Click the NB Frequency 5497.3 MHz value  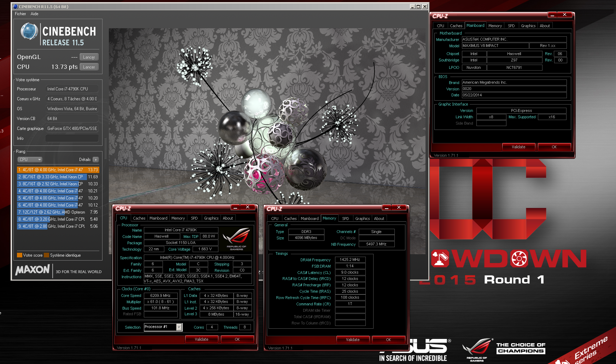click(x=376, y=244)
